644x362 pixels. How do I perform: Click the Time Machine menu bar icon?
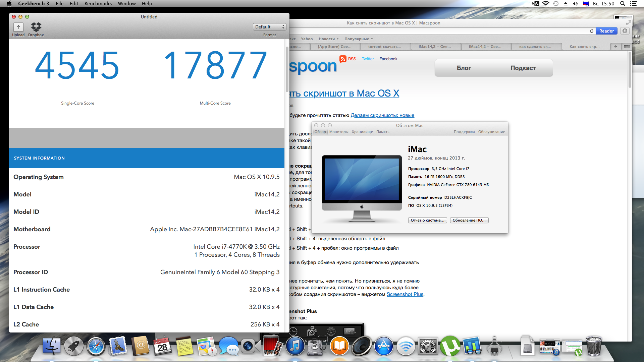[x=556, y=4]
